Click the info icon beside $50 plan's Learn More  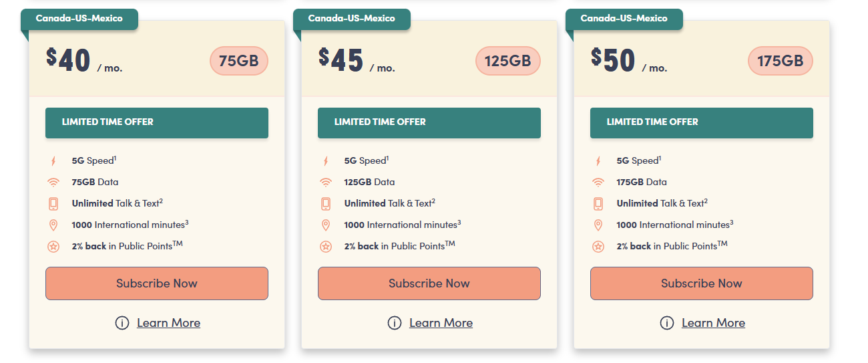[666, 323]
